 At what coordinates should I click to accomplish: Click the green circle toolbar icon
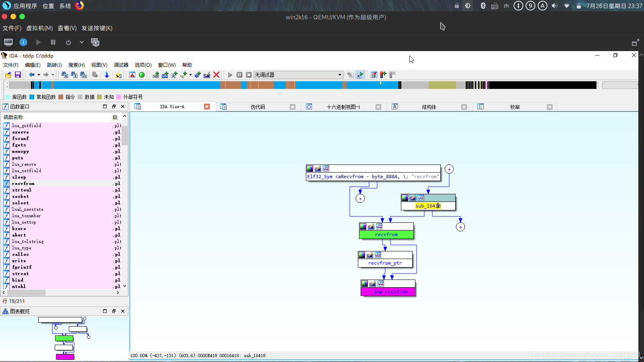142,75
